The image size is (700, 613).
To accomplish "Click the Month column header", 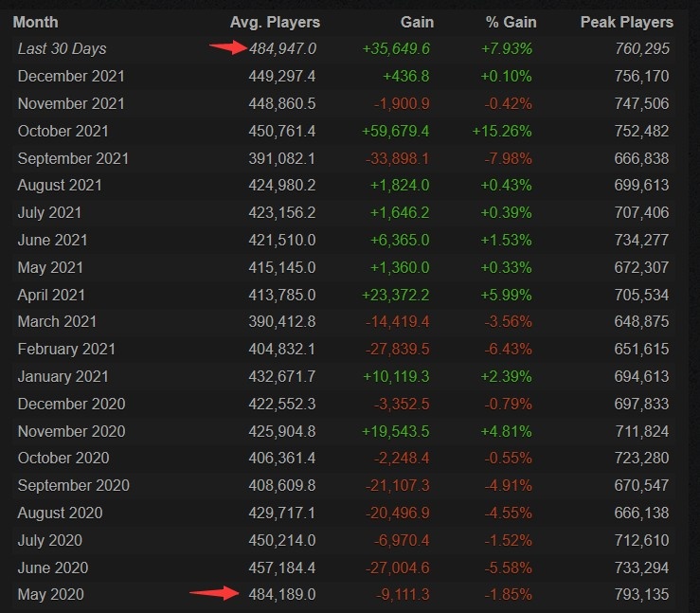I will [35, 22].
